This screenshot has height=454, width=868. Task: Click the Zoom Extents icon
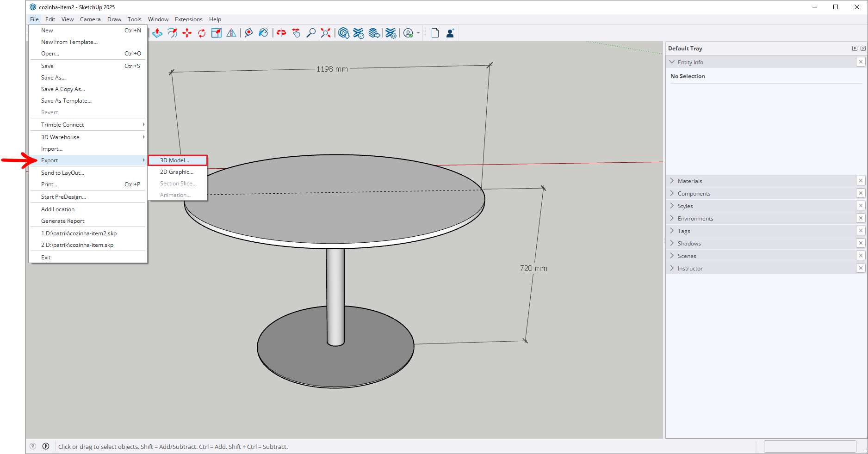(x=326, y=33)
